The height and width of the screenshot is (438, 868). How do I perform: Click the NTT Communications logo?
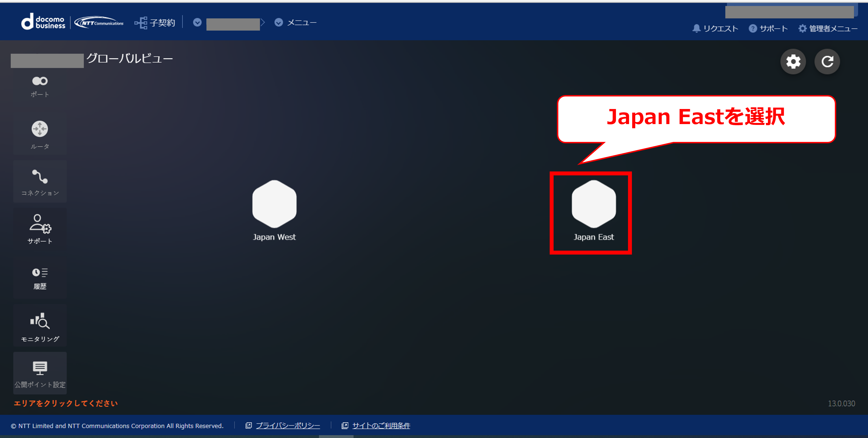pyautogui.click(x=99, y=23)
